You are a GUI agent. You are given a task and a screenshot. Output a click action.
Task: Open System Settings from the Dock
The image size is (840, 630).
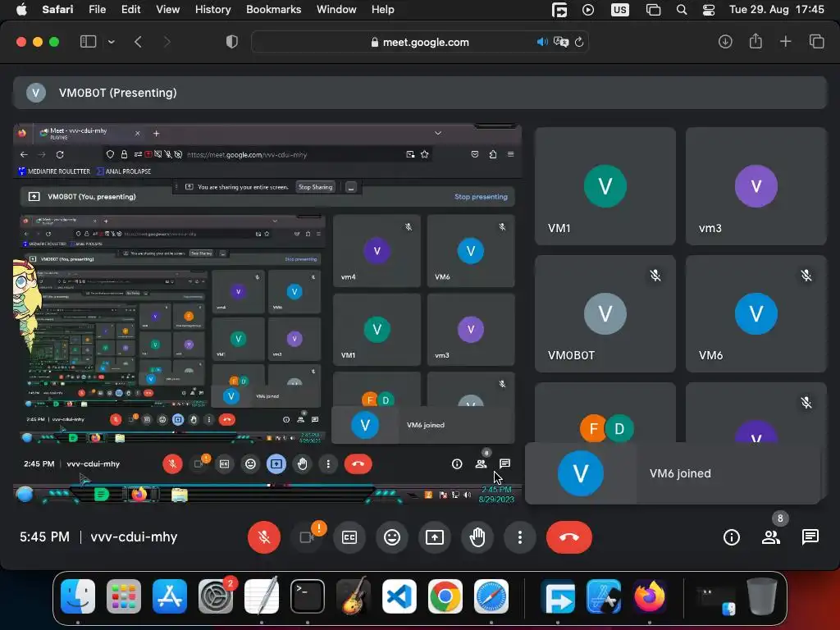click(x=216, y=596)
